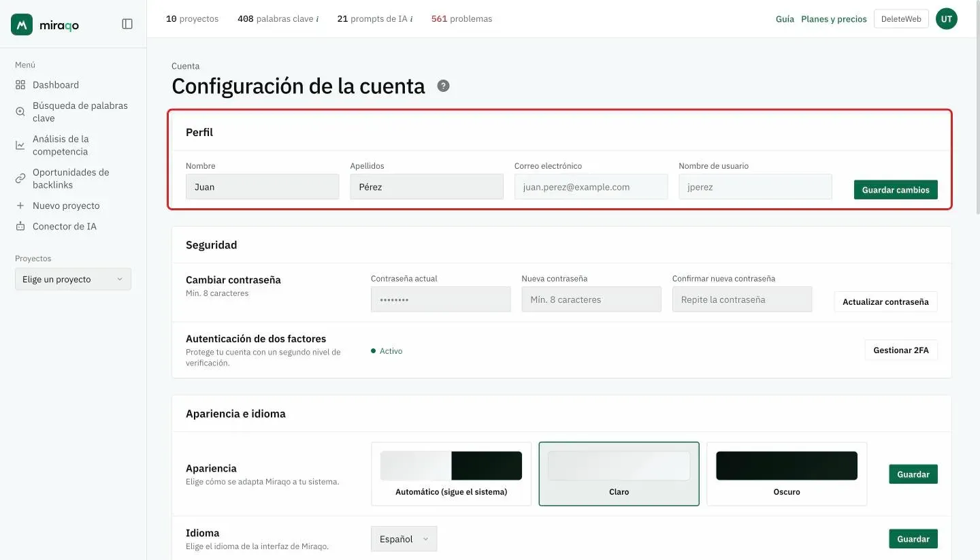
Task: Save the Idioma setting with Guardar
Action: point(913,539)
